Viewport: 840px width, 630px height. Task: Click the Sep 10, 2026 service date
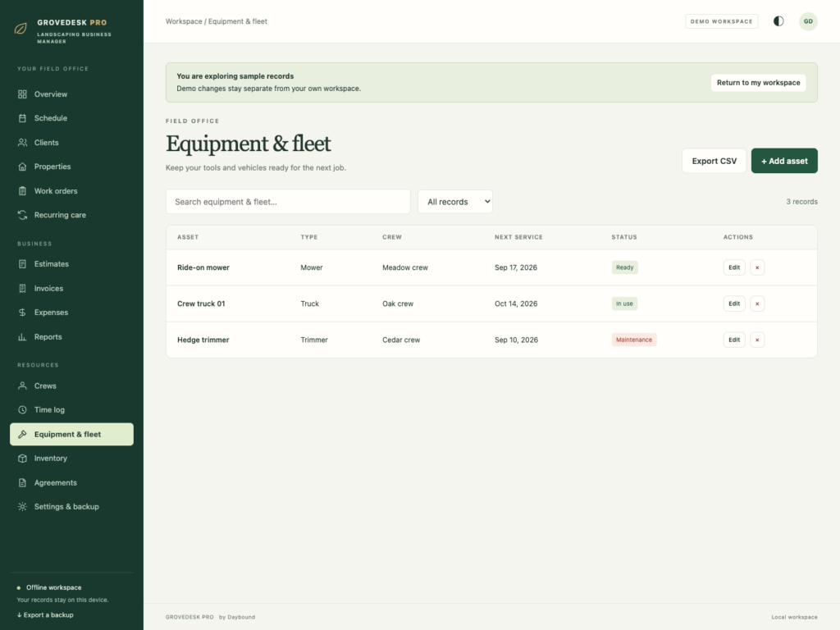pos(517,340)
